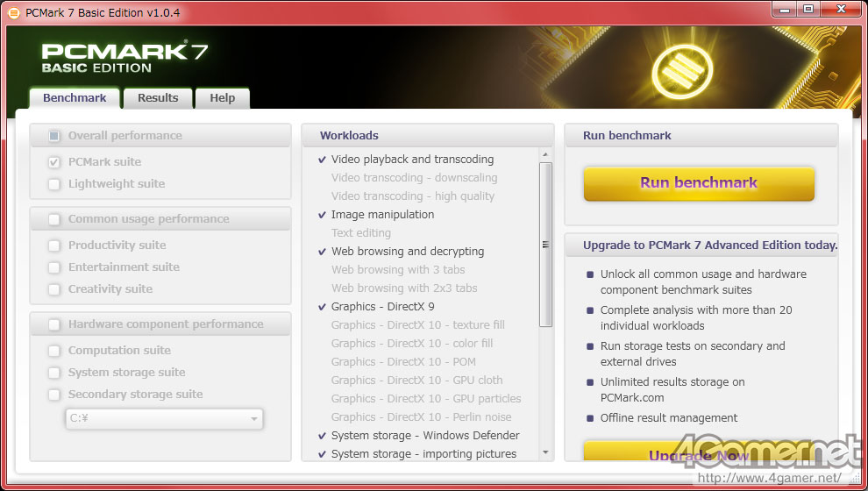Click the PCMark 7 Basic Edition logo
Screen dimensions: 868x491
click(125, 58)
